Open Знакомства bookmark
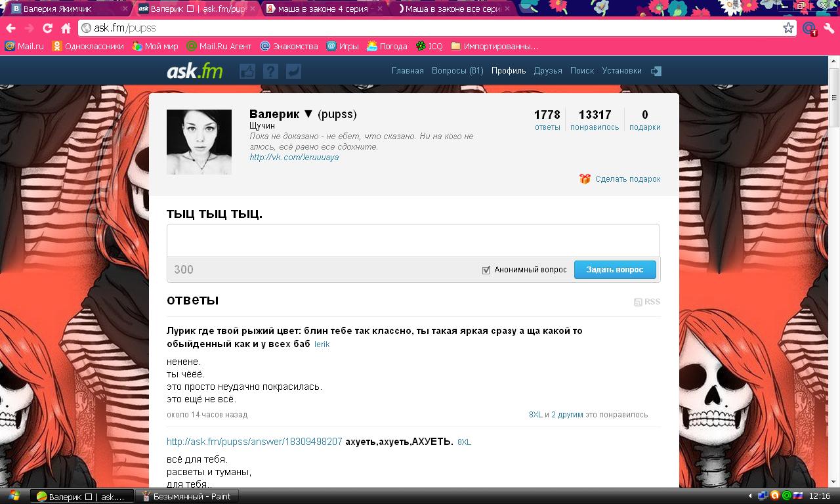 point(289,46)
